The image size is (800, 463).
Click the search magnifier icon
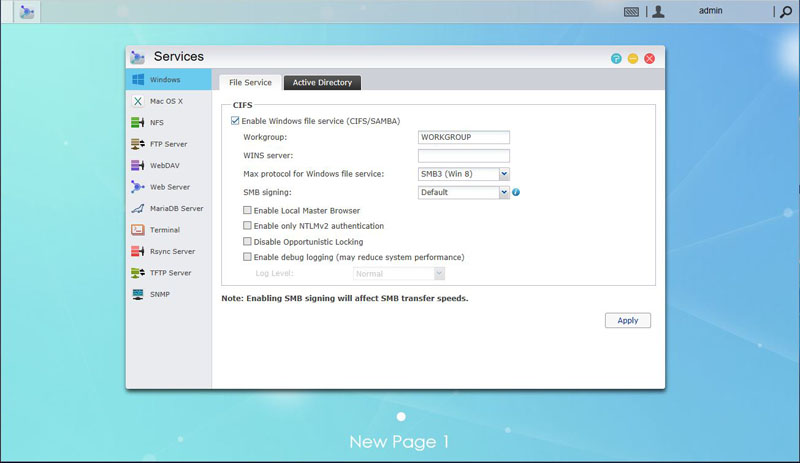pos(786,12)
